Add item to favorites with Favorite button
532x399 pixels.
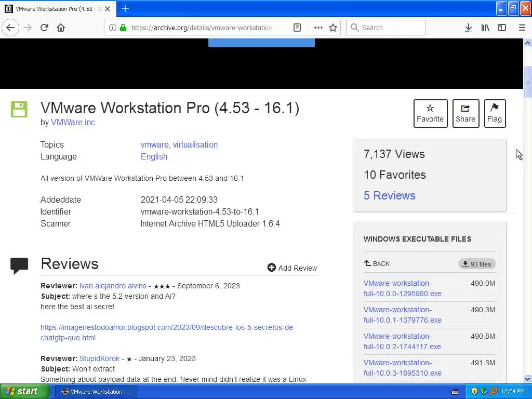430,113
